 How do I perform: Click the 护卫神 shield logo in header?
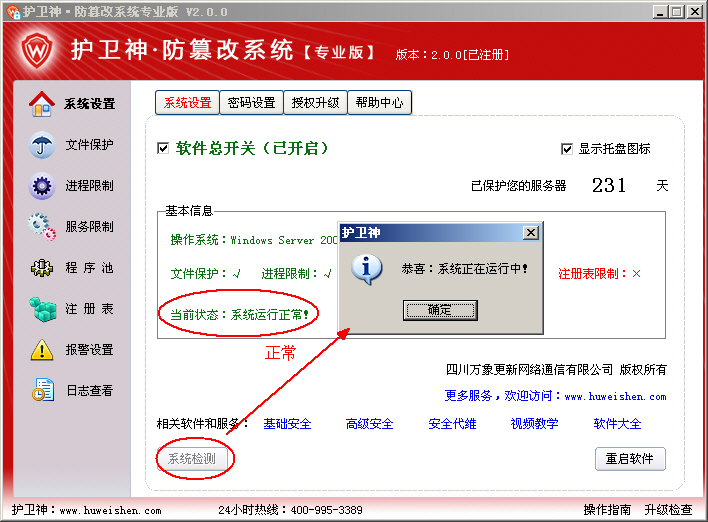[37, 51]
